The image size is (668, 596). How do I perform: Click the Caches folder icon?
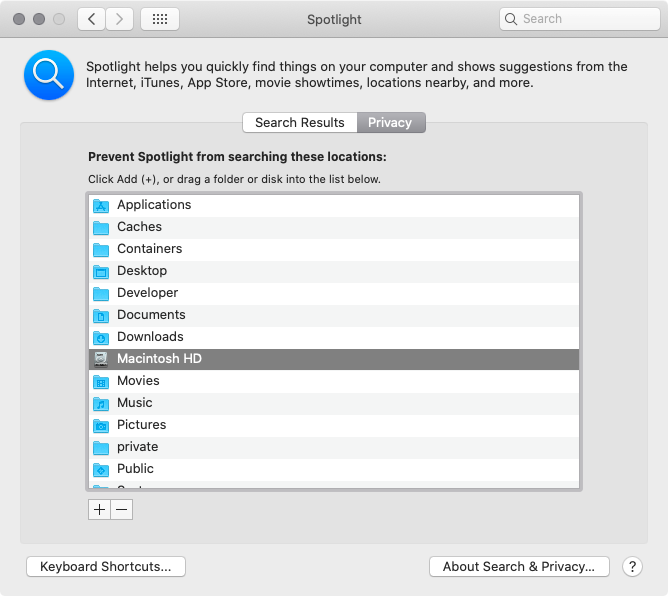point(101,227)
